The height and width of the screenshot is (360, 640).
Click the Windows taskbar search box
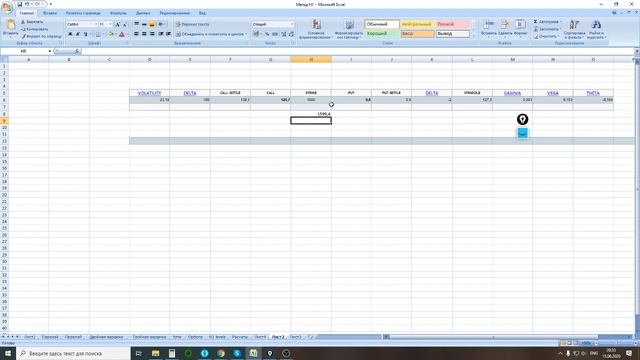point(73,353)
